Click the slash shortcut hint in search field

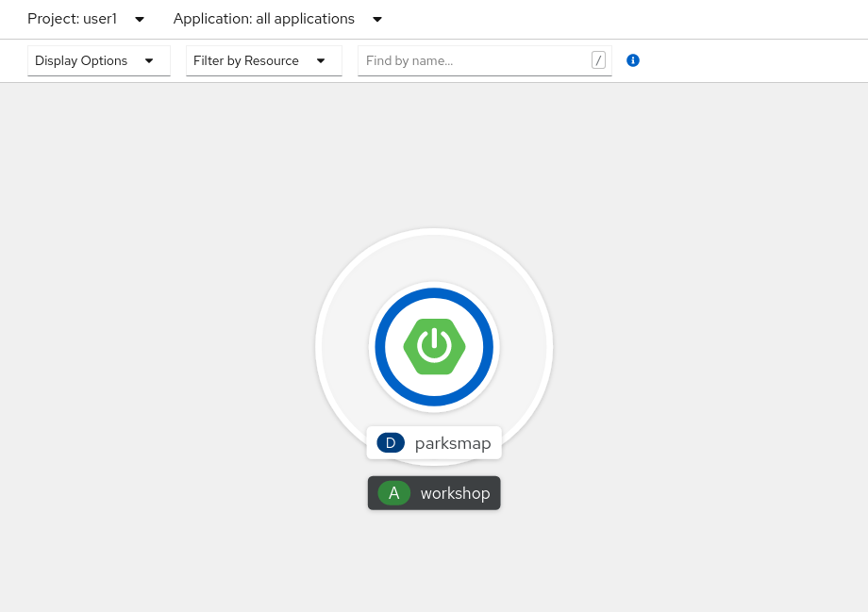point(598,60)
